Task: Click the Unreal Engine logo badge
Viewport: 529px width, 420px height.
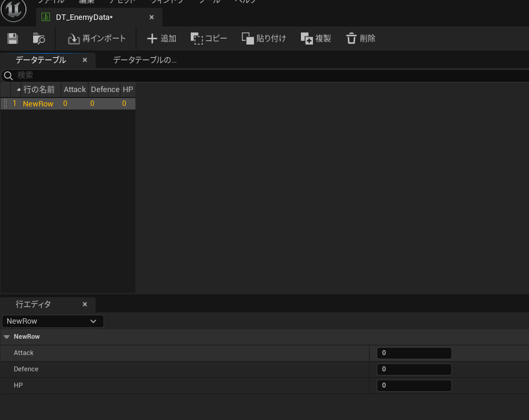Action: click(13, 11)
